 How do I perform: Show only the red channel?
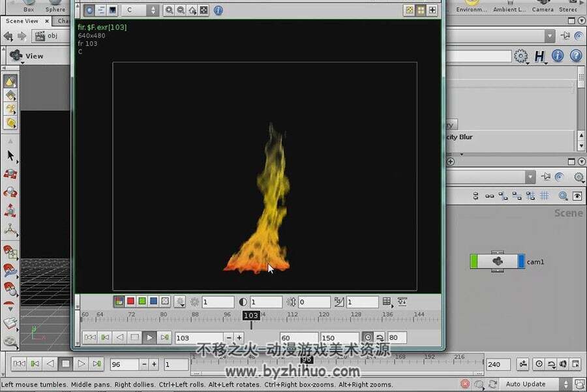pos(130,301)
